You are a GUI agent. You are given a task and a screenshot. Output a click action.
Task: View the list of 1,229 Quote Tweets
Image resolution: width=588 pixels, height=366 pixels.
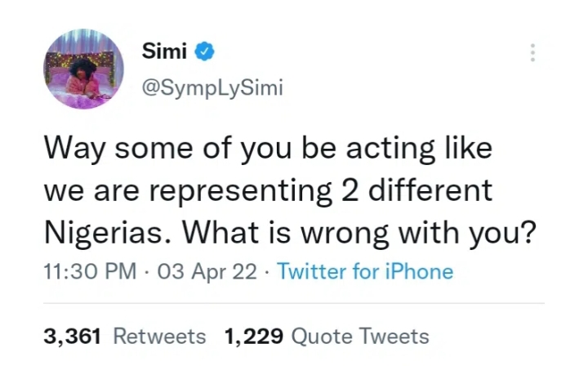point(327,336)
